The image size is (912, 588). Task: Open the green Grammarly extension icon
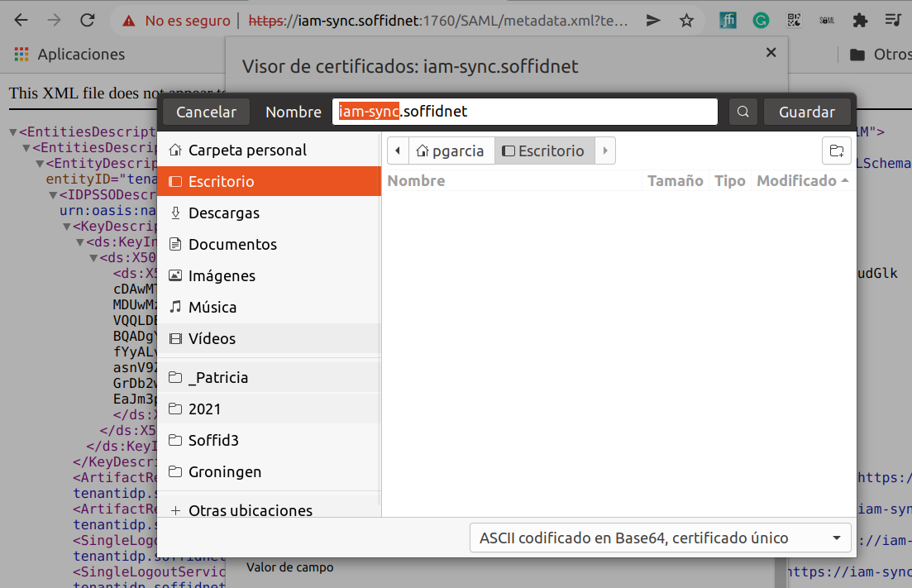(761, 21)
